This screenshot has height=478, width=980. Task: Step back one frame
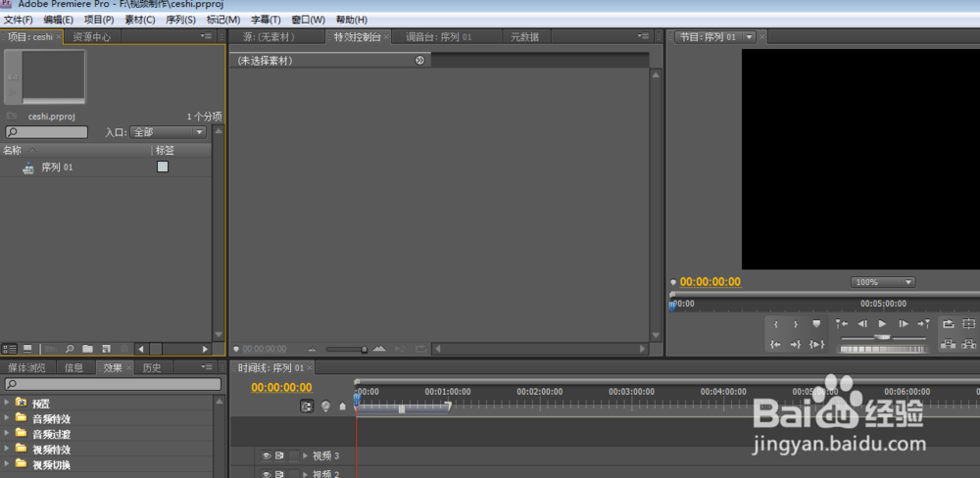(x=861, y=323)
